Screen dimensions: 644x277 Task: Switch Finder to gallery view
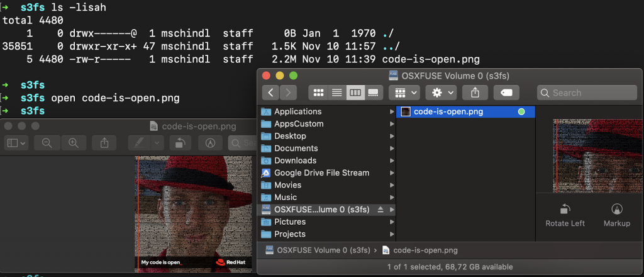(374, 93)
